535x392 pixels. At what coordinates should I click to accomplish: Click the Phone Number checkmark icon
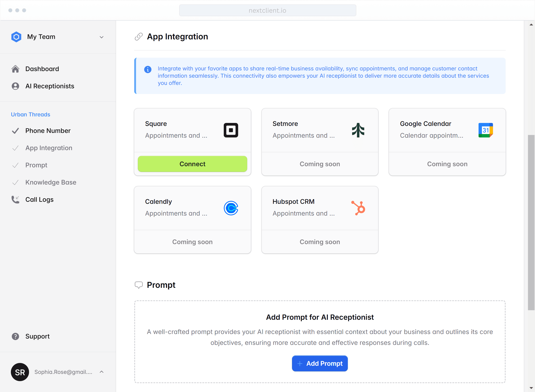[x=15, y=131]
